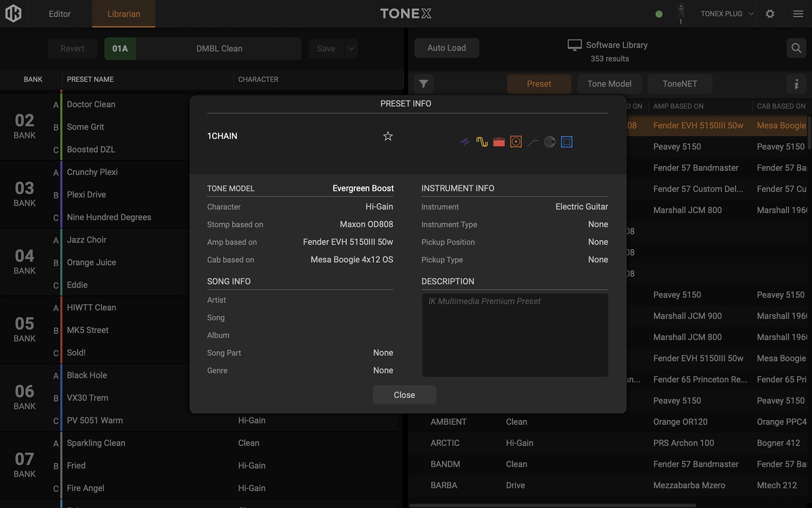Image resolution: width=812 pixels, height=508 pixels.
Task: Click the red amp icon in signal chain
Action: [499, 142]
